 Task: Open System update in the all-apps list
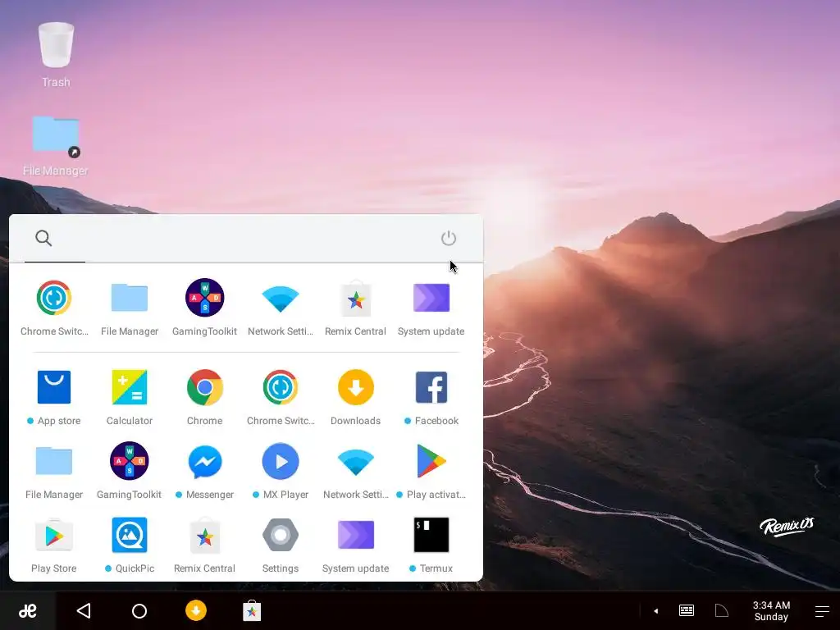[x=356, y=545]
